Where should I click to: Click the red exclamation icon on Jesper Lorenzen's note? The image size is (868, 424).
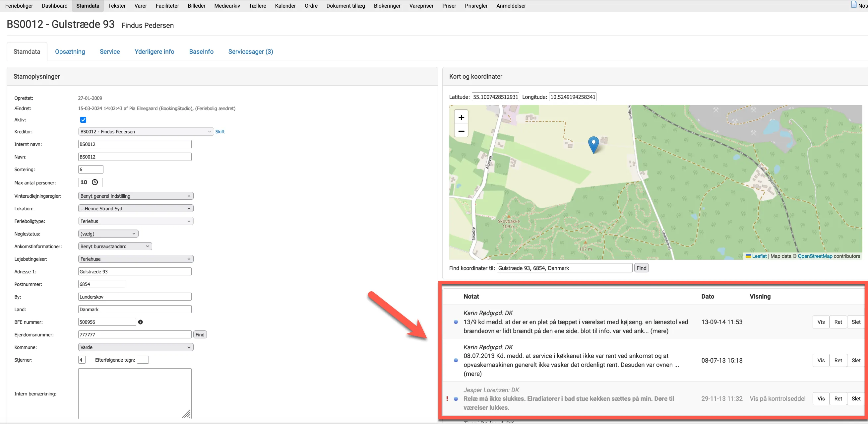448,398
